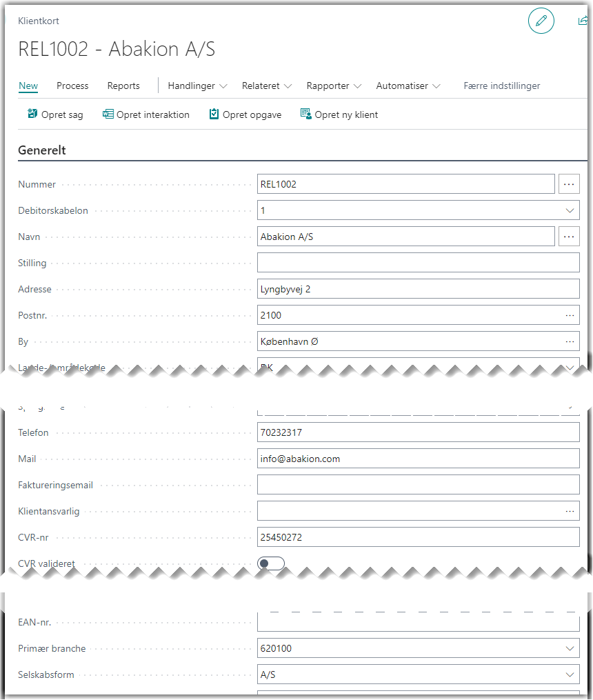
Task: Click the empty EAN-nr. field
Action: [418, 622]
